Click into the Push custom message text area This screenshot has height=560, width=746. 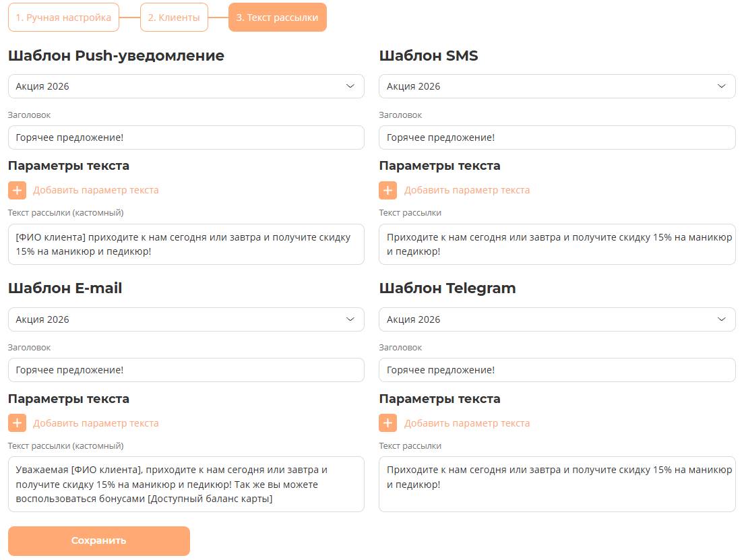[186, 244]
